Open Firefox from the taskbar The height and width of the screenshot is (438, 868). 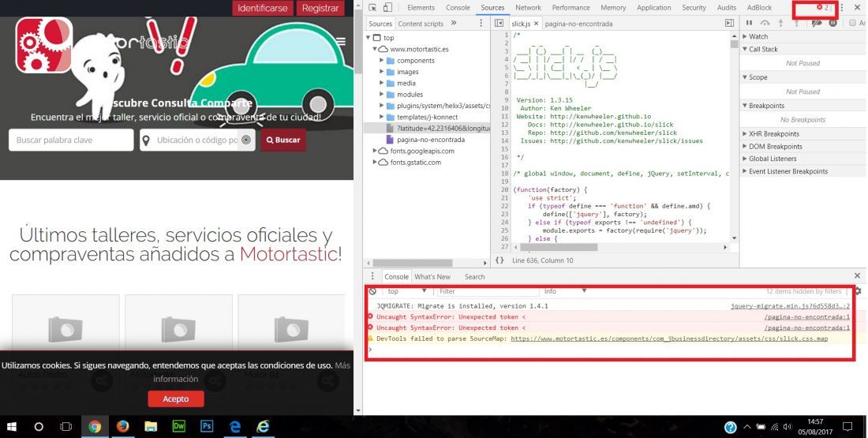123,427
